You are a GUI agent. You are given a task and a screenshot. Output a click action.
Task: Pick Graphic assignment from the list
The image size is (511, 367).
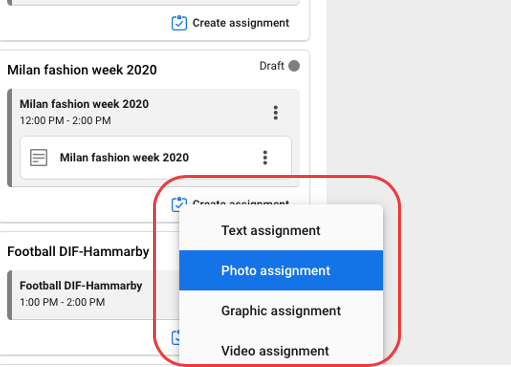(281, 311)
